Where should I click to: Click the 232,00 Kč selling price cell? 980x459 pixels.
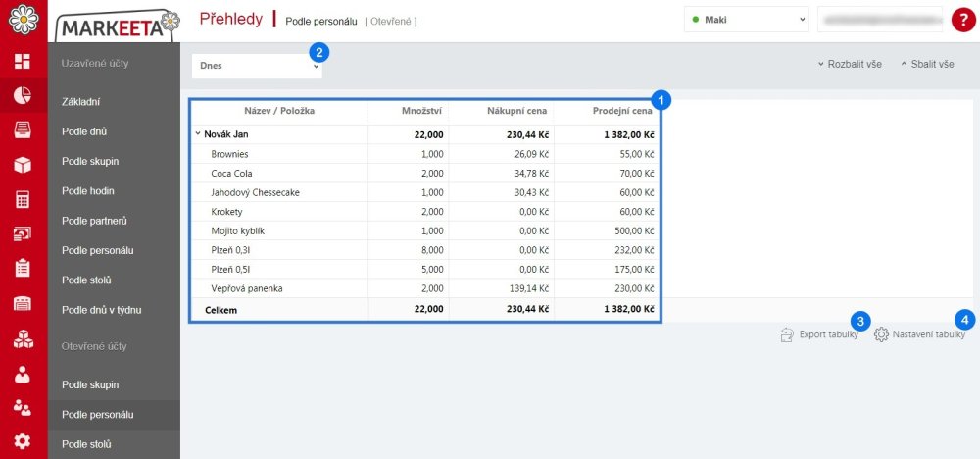tap(632, 250)
